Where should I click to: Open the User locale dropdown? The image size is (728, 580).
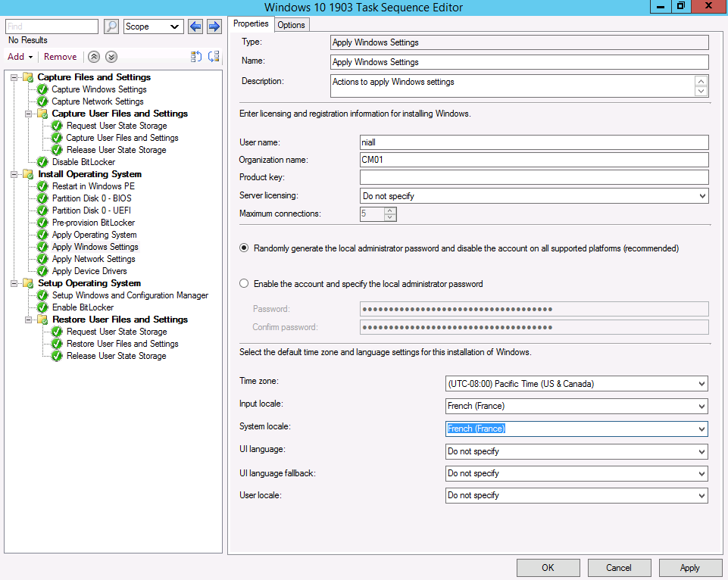click(576, 495)
